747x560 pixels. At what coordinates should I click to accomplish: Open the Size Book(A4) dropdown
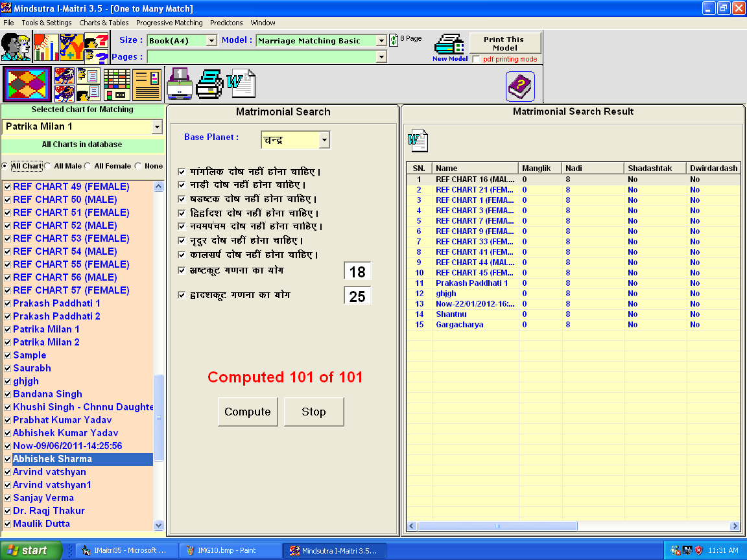[x=212, y=41]
